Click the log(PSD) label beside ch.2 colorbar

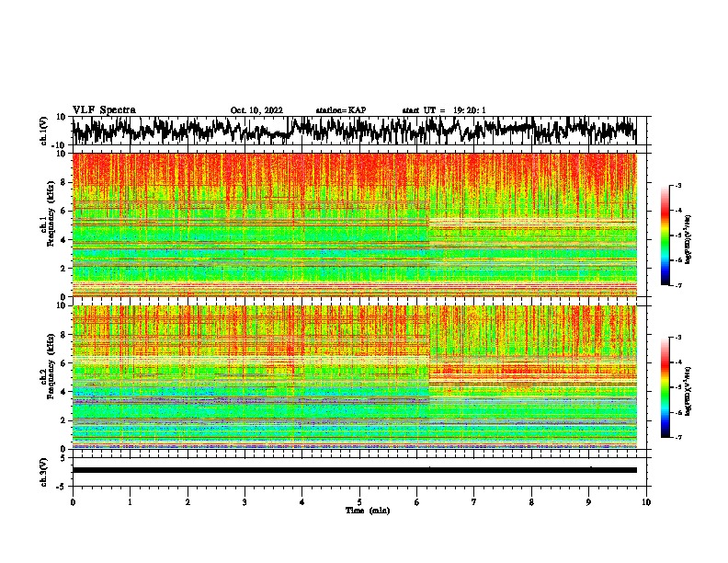click(688, 392)
